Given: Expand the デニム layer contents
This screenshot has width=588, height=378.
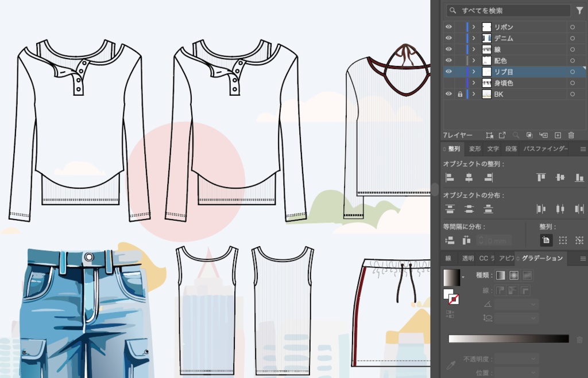Looking at the screenshot, I should coord(474,38).
